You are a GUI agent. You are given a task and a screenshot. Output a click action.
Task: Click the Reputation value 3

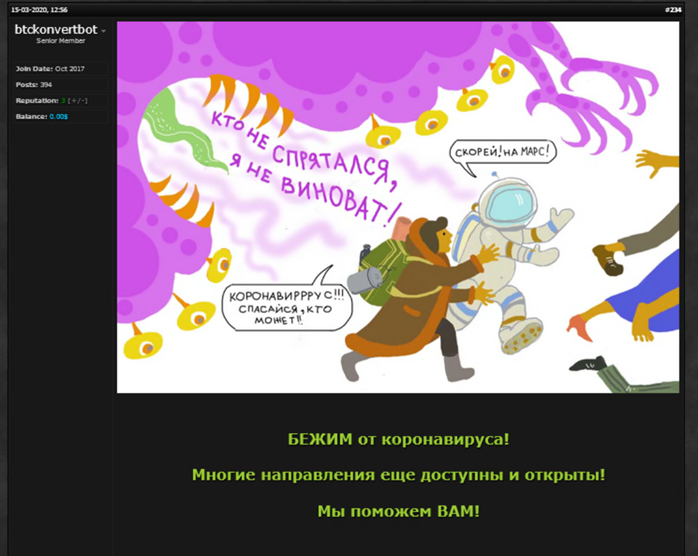[63, 101]
